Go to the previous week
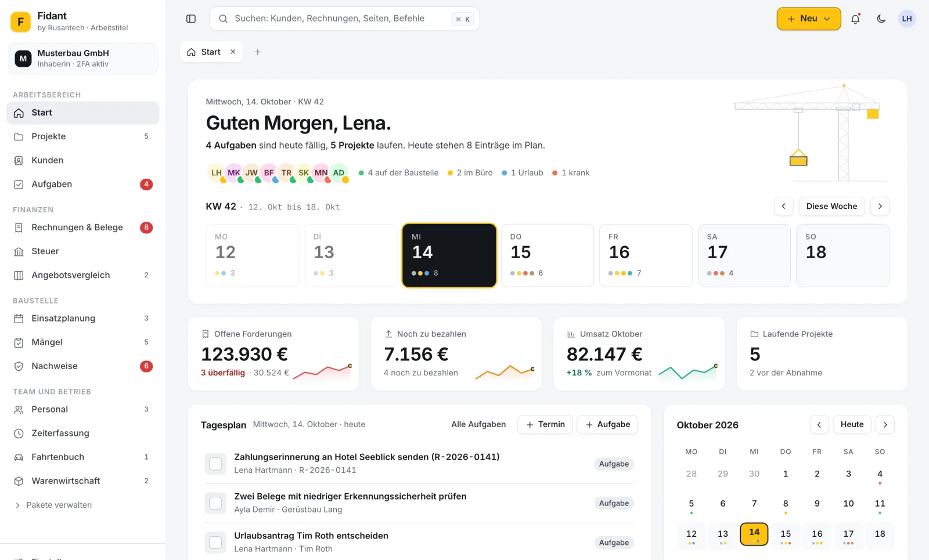Viewport: 929px width, 560px height. (783, 207)
